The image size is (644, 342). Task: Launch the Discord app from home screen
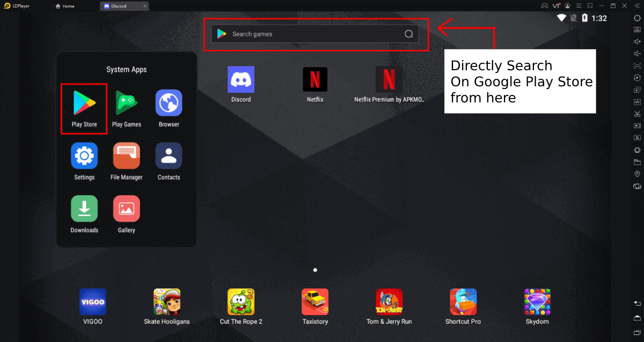[241, 79]
